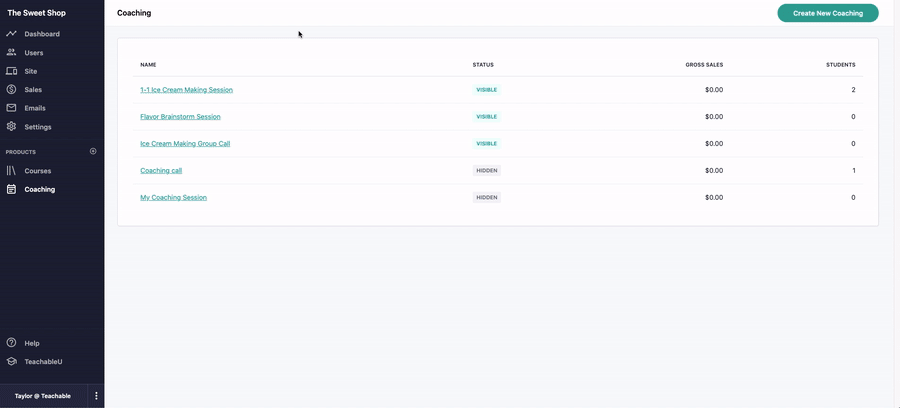
Task: Open the Flavor Brainstorm Session link
Action: coord(180,116)
